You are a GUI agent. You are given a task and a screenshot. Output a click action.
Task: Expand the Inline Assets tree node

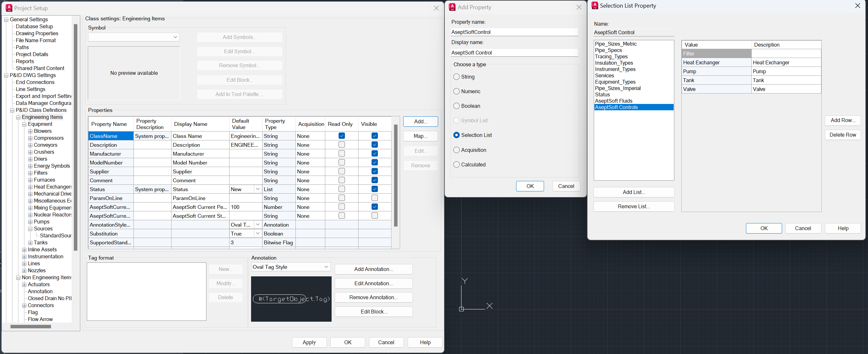coord(24,250)
